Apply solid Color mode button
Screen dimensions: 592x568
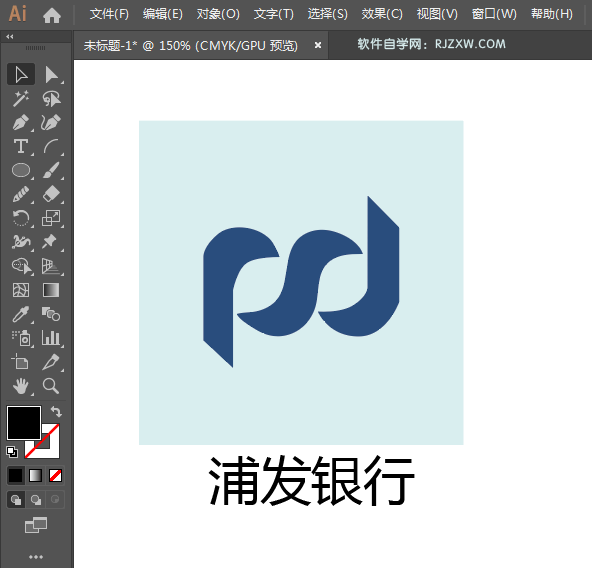pos(15,475)
